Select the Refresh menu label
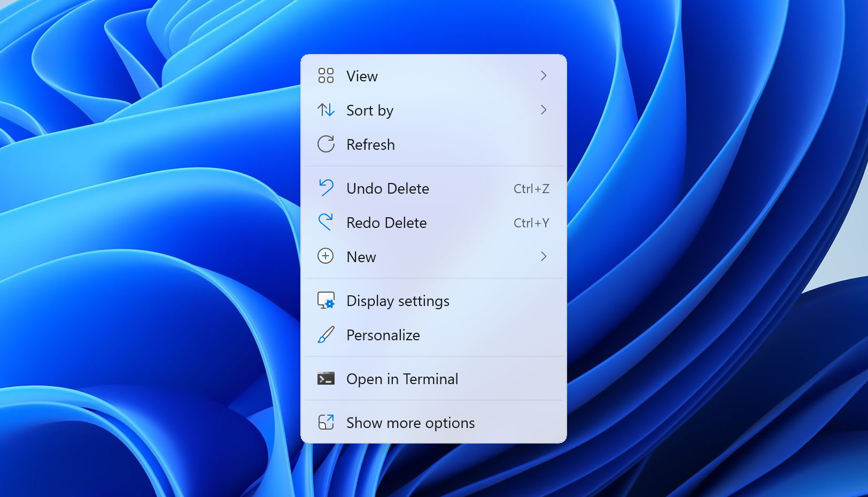868x497 pixels. pyautogui.click(x=370, y=145)
